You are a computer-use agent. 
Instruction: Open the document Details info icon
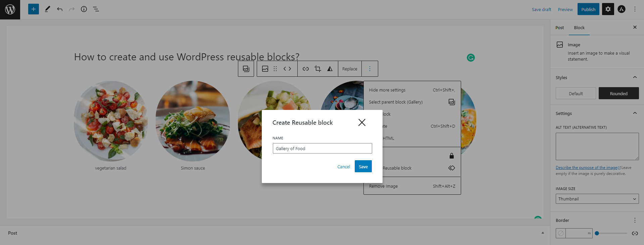[x=84, y=9]
